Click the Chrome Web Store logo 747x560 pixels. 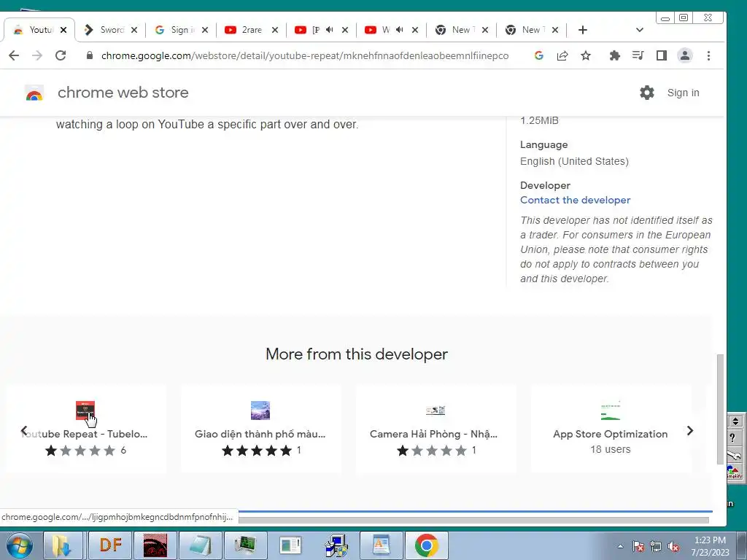34,93
